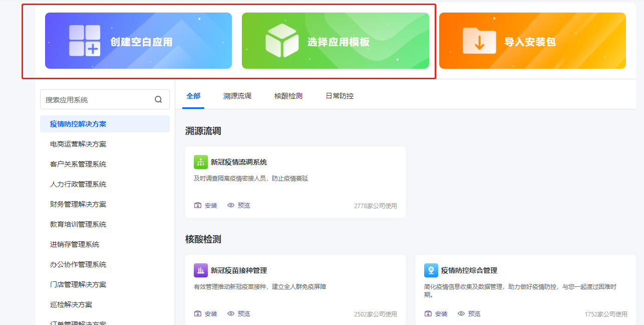Click 预览 eye icon for 新冠疫情流调系统
Viewport: 644px width, 325px height.
tap(231, 206)
